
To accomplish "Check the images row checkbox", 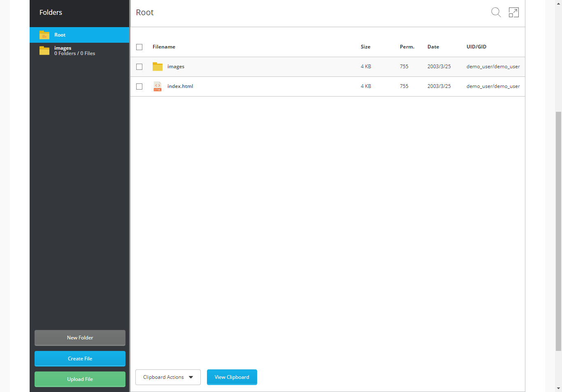I will (x=139, y=67).
